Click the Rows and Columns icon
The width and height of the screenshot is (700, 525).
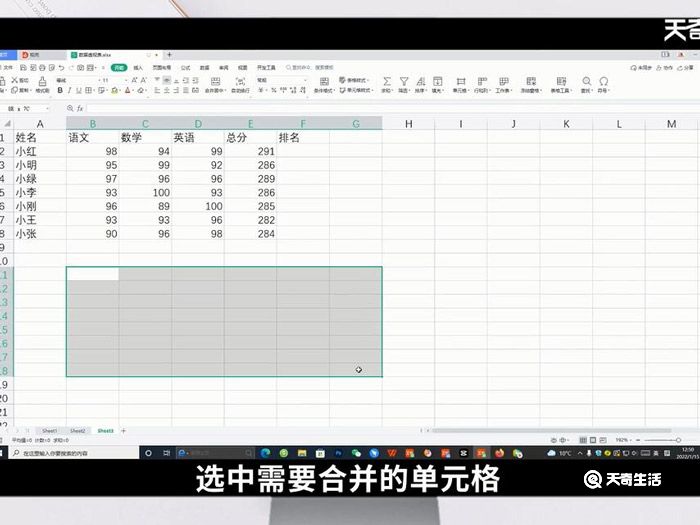pyautogui.click(x=482, y=81)
